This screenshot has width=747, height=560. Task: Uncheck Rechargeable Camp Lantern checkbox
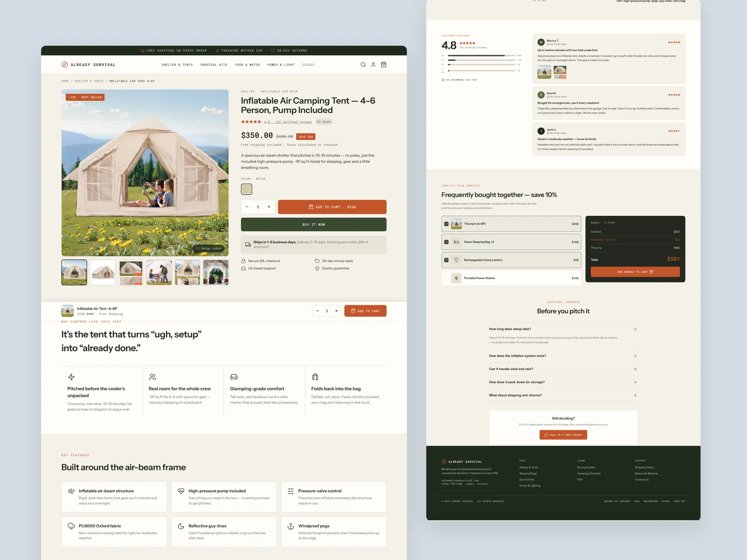[447, 260]
